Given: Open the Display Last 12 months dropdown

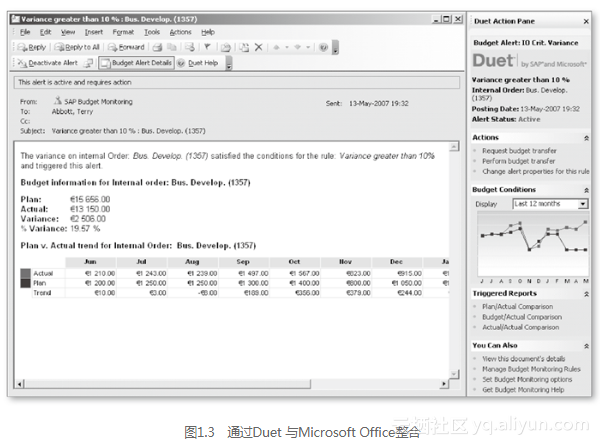Looking at the screenshot, I should [550, 204].
